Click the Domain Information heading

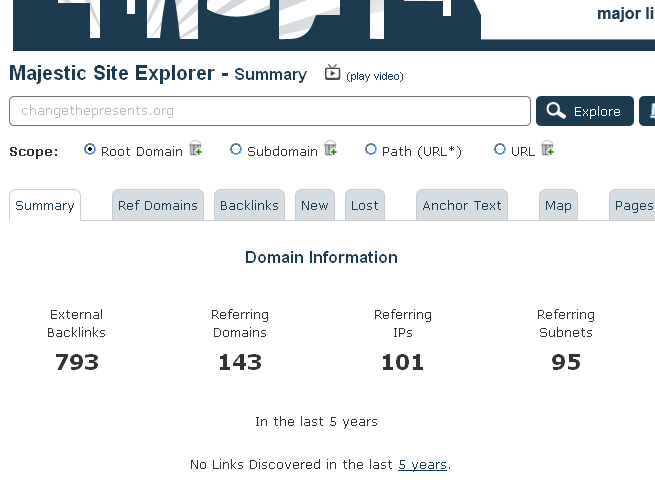coord(321,257)
